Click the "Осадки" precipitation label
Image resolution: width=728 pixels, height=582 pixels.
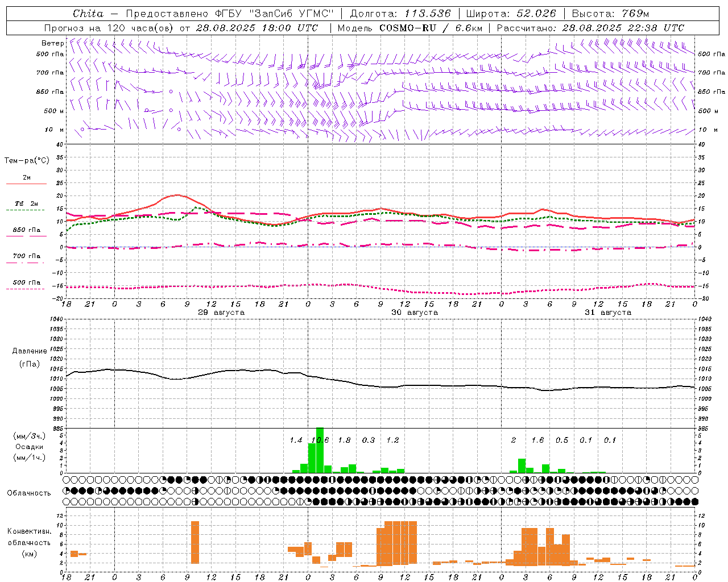[30, 447]
